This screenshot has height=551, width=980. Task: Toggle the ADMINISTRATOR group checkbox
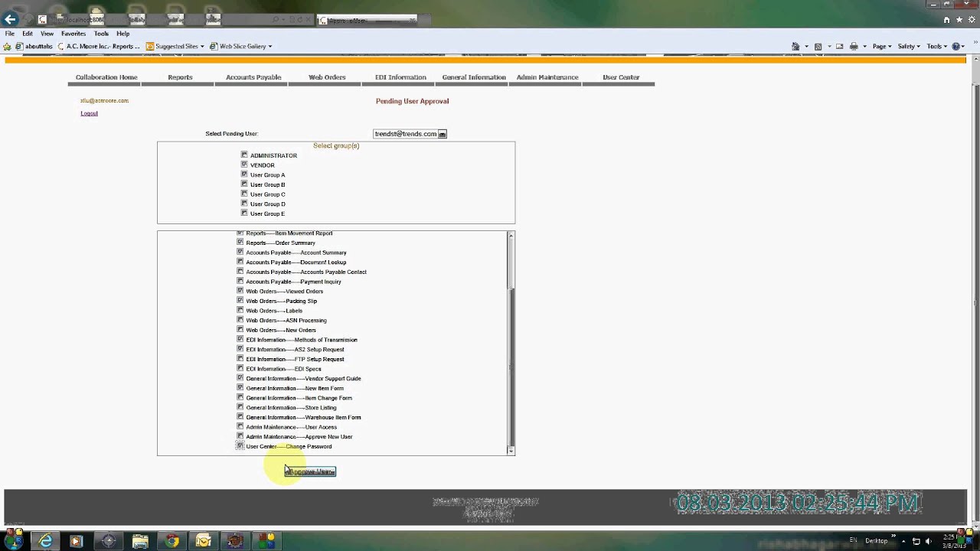(244, 155)
